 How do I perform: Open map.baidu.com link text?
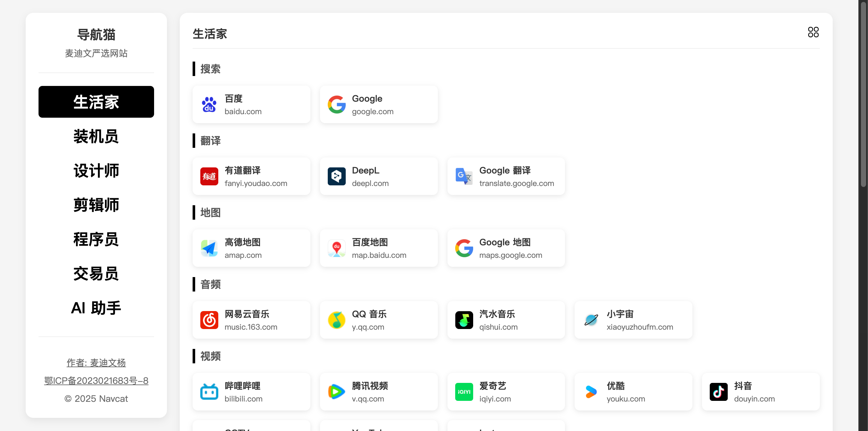coord(379,255)
